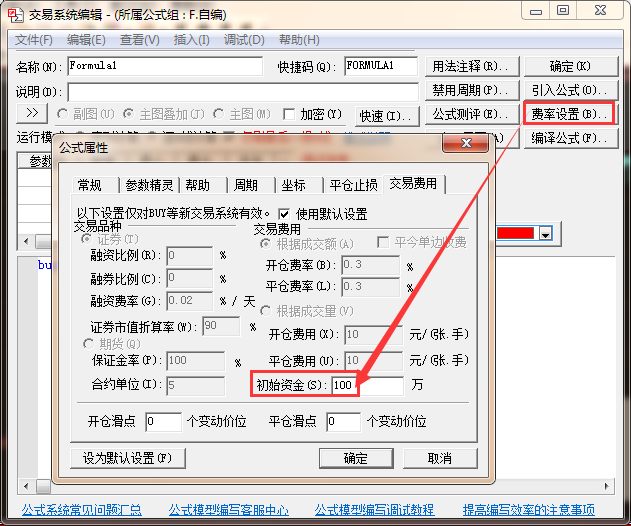Click the red color swatch
The width and height of the screenshot is (631, 526).
[515, 233]
